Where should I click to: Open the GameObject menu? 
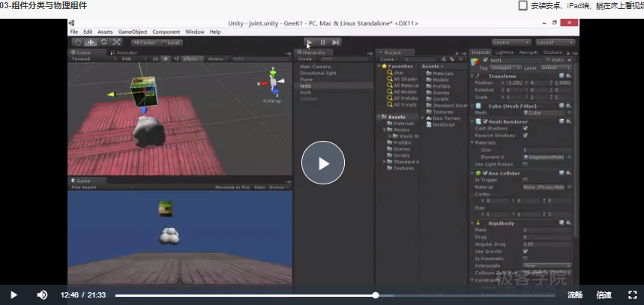click(x=132, y=31)
